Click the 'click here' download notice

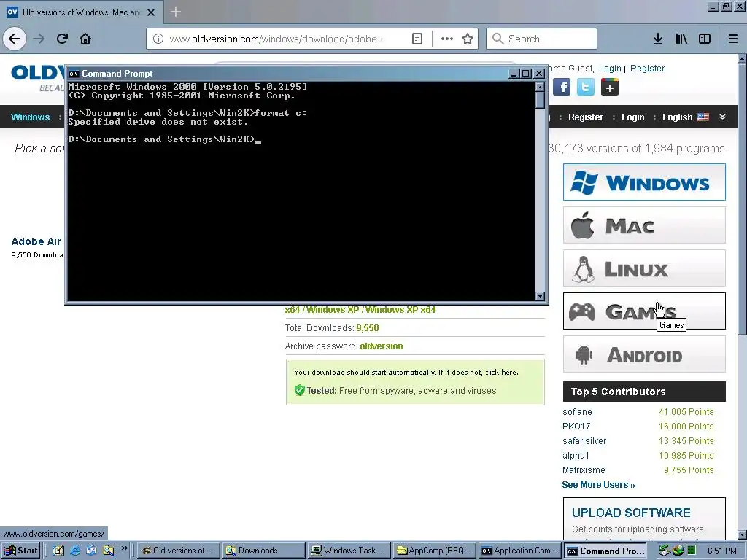tap(501, 373)
